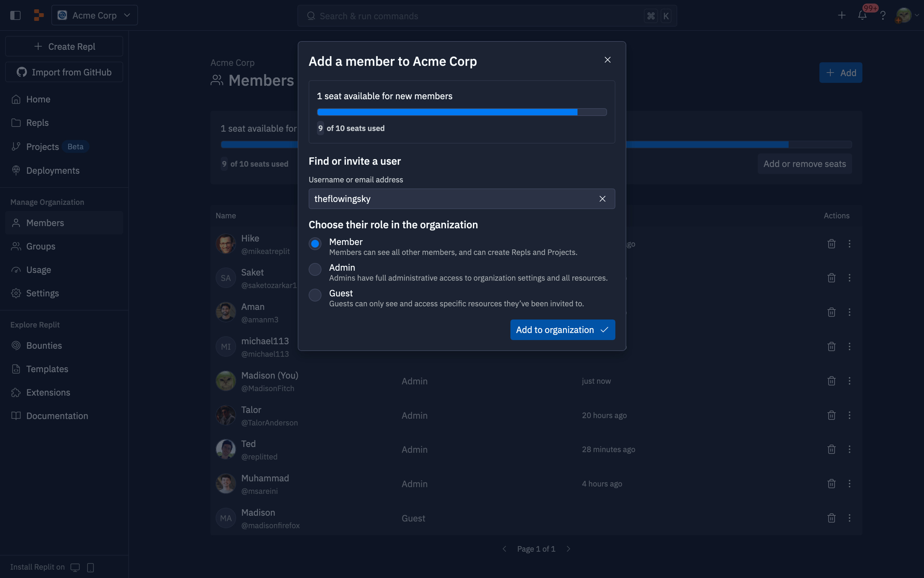Screen dimensions: 924x578
Task: Go to next page chevron
Action: coord(569,549)
